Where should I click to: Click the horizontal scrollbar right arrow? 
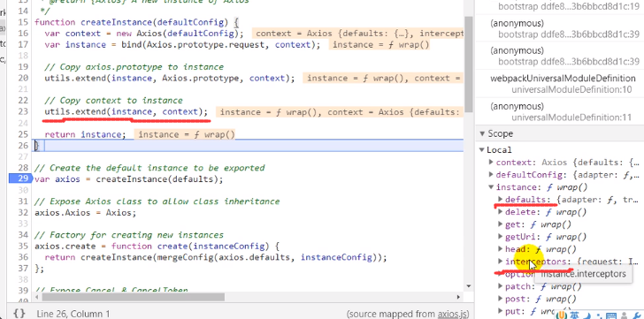[459, 297]
